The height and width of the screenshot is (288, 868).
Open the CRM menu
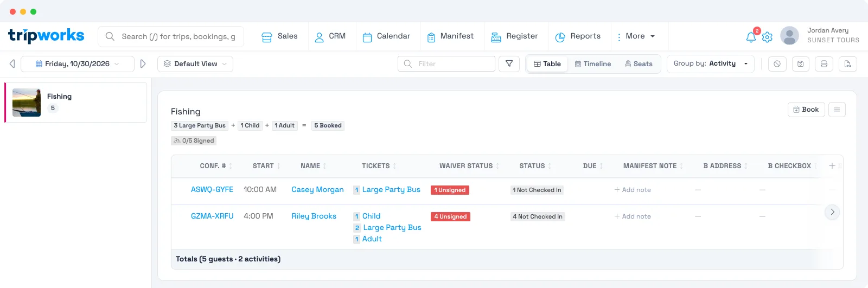[x=330, y=36]
